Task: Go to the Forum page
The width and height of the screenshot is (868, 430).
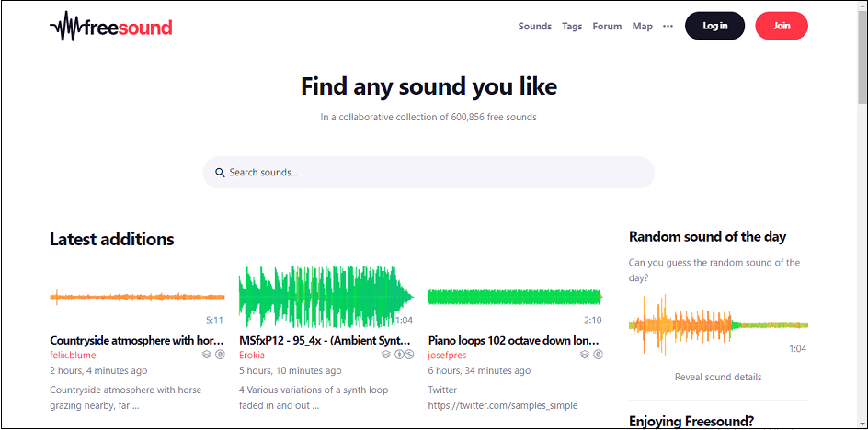Action: [x=607, y=26]
